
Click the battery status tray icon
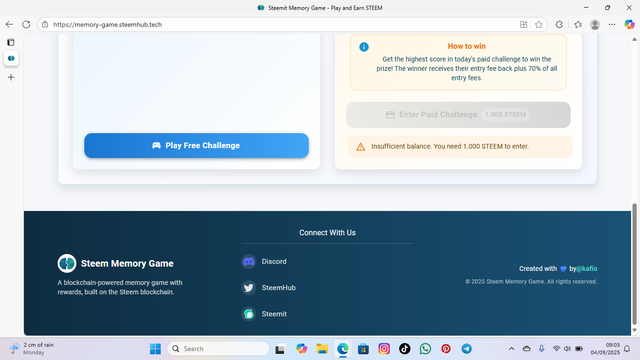coord(579,349)
